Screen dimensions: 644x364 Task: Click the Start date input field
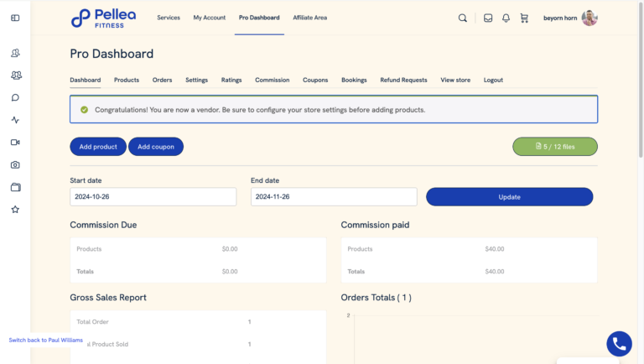[153, 197]
